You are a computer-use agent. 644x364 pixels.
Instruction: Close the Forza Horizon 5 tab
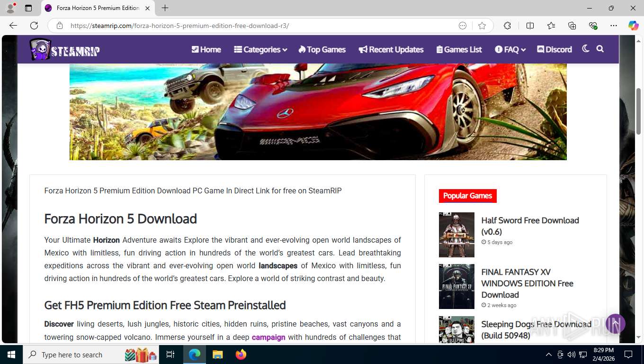coord(147,8)
